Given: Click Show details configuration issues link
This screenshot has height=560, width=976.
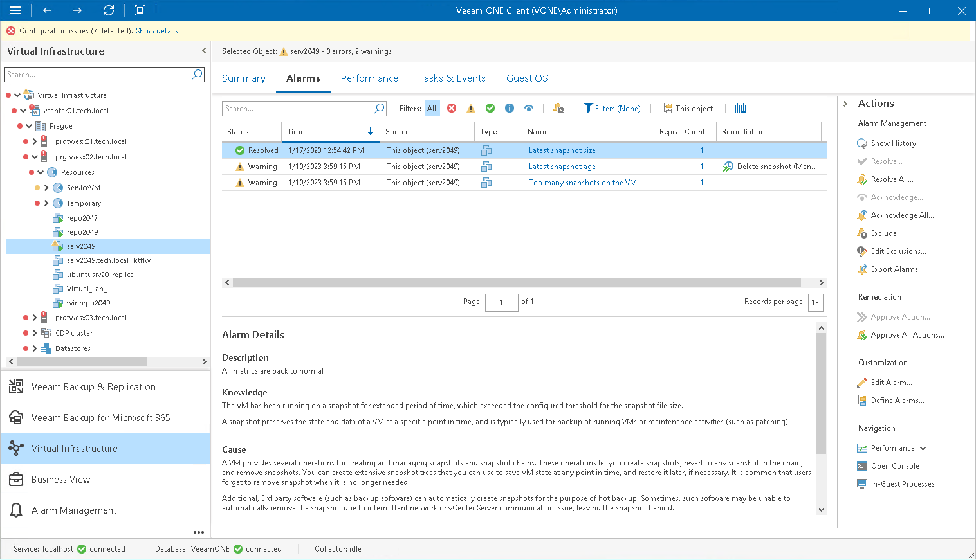Looking at the screenshot, I should (x=157, y=31).
